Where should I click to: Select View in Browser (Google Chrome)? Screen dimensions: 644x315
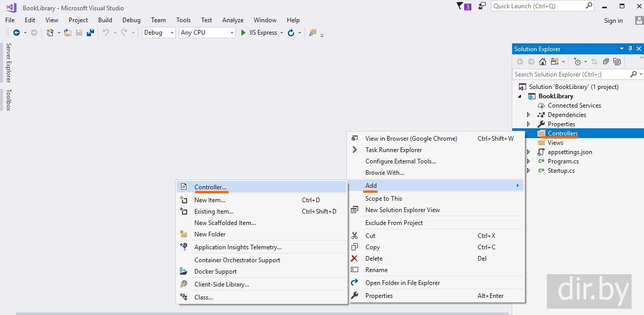[436, 138]
